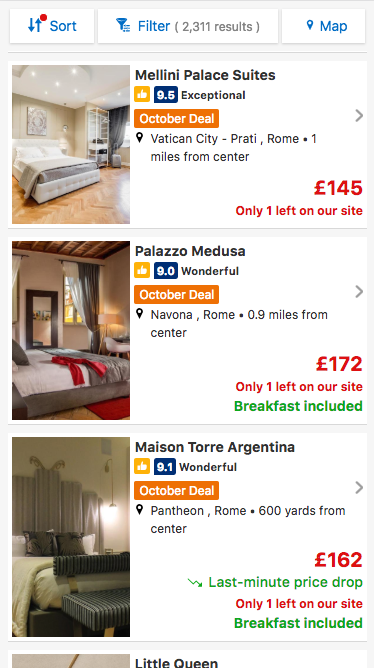This screenshot has width=374, height=668.
Task: View the Palazzo Medusa bedroom photo
Action: (x=71, y=331)
